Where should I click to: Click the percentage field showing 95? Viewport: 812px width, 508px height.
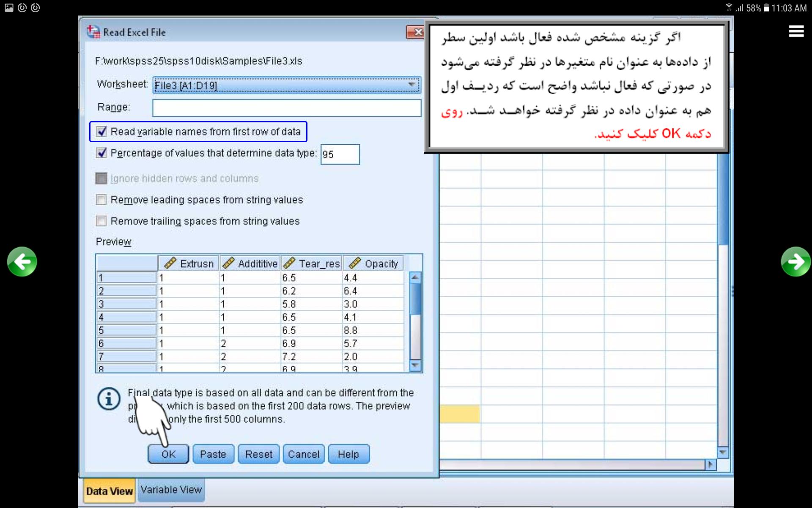coord(340,154)
